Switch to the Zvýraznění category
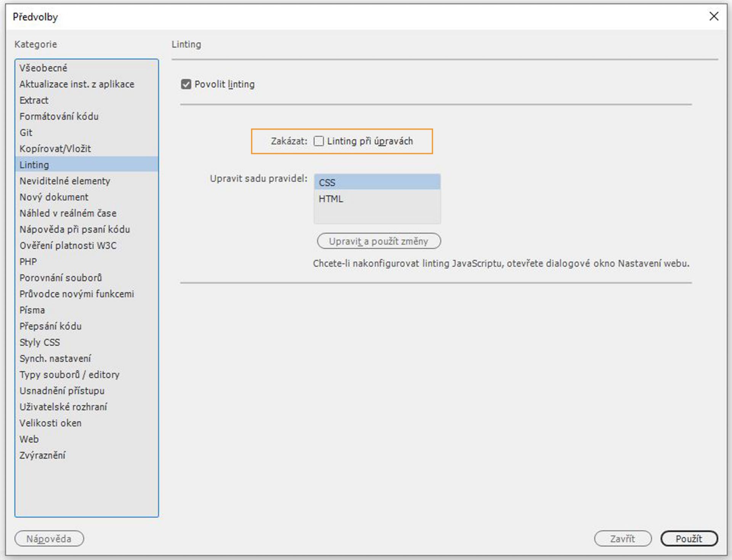 [x=42, y=455]
